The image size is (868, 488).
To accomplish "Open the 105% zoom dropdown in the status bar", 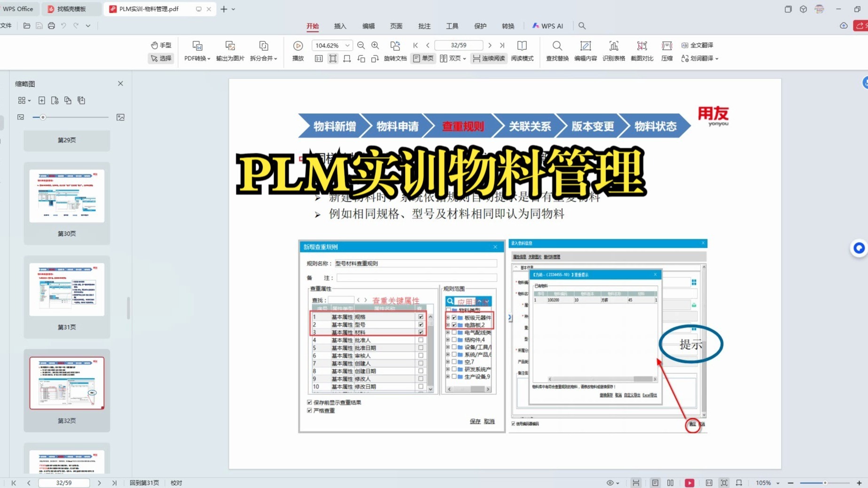I will [x=778, y=483].
